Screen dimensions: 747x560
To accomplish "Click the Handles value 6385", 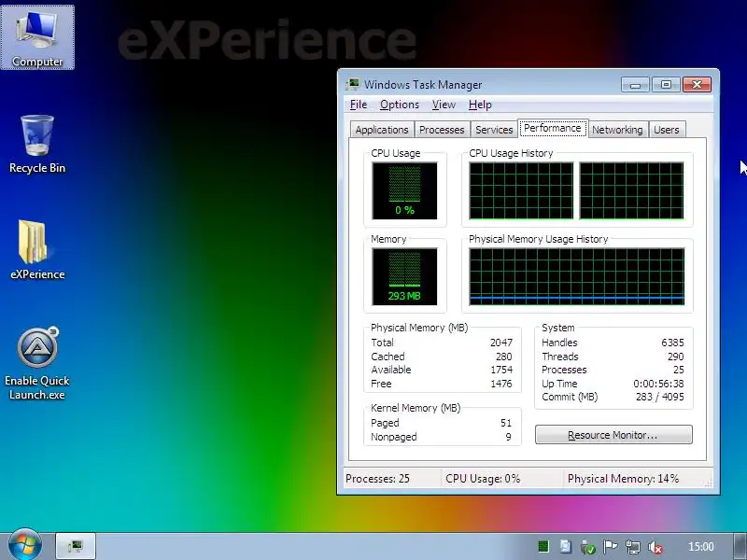I will (x=672, y=343).
